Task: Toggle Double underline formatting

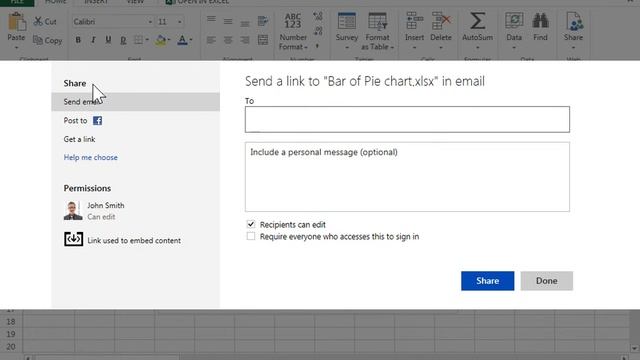Action: pos(123,40)
